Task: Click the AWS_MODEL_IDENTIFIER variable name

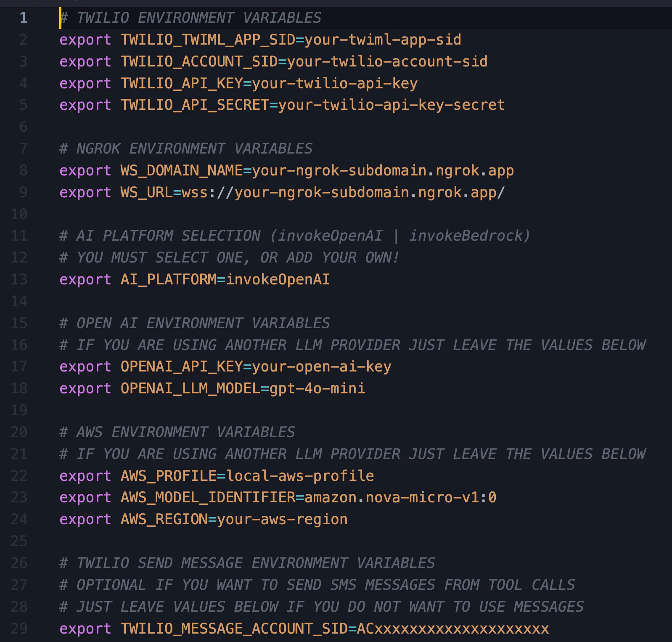Action: [208, 497]
